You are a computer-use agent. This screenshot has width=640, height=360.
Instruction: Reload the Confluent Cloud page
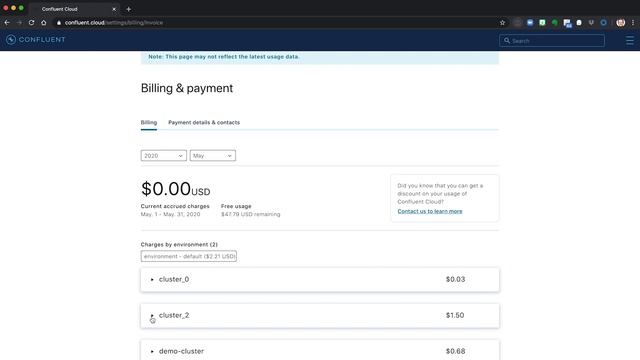coord(31,23)
